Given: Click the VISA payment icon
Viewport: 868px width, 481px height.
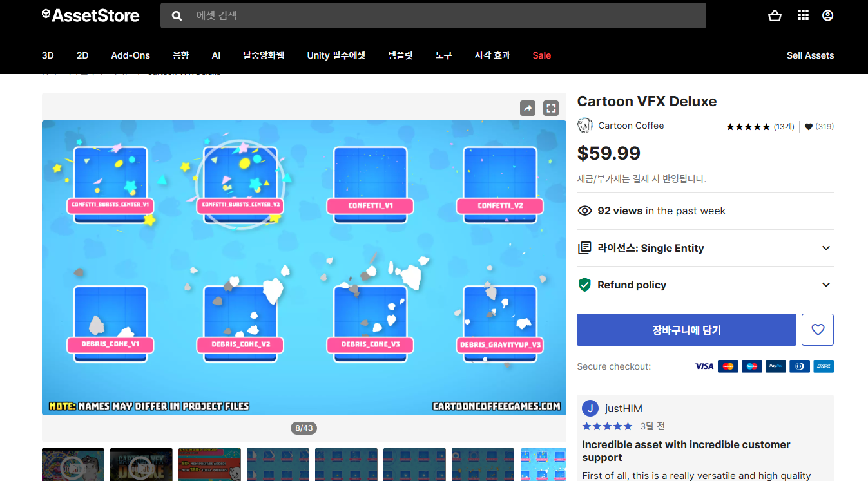Looking at the screenshot, I should (704, 366).
